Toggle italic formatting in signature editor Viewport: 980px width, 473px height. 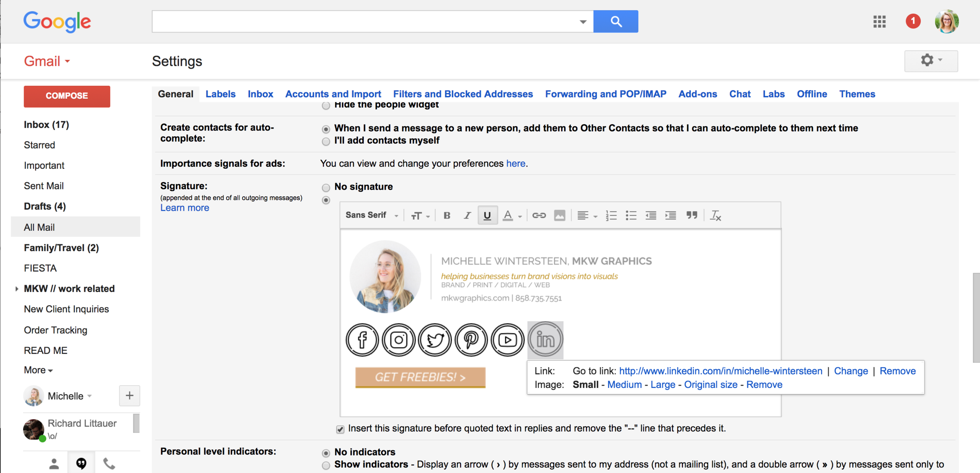click(x=467, y=216)
